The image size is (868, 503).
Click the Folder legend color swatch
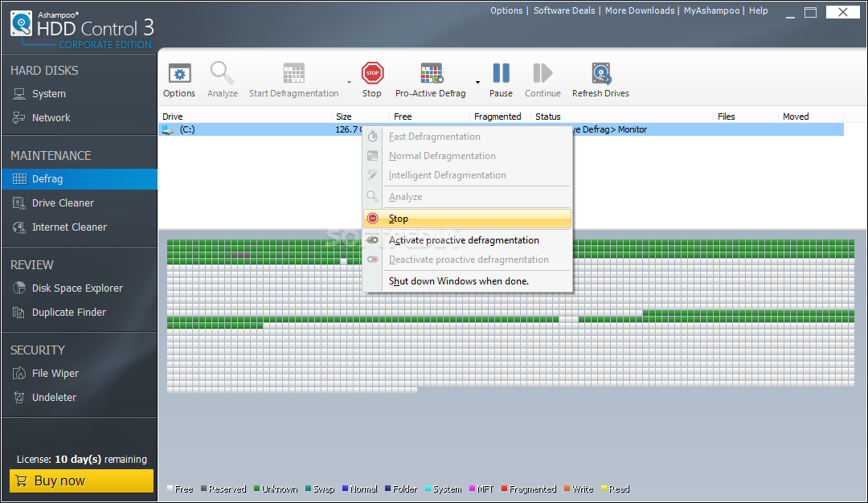click(x=388, y=489)
